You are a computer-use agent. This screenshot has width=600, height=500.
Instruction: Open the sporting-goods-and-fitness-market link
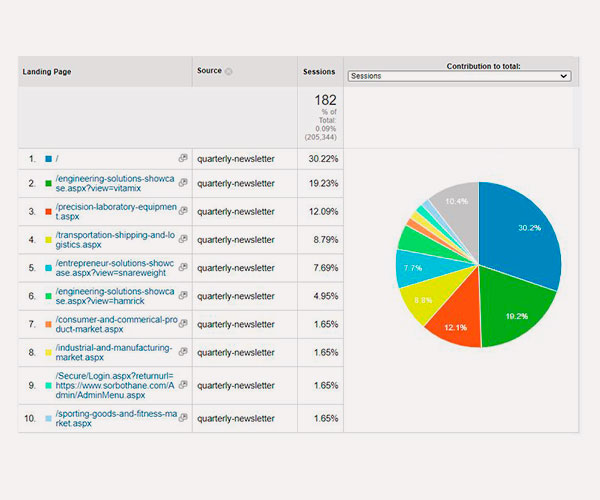click(116, 419)
